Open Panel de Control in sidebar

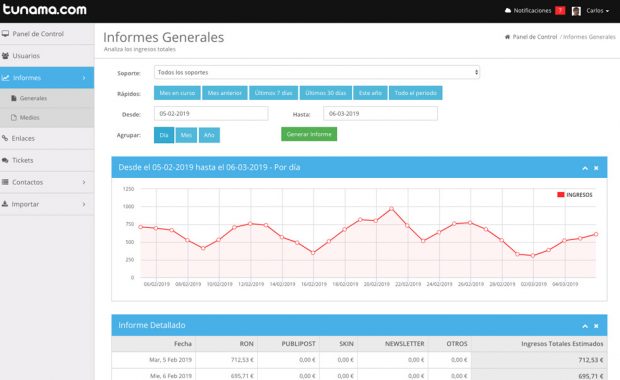coord(47,34)
